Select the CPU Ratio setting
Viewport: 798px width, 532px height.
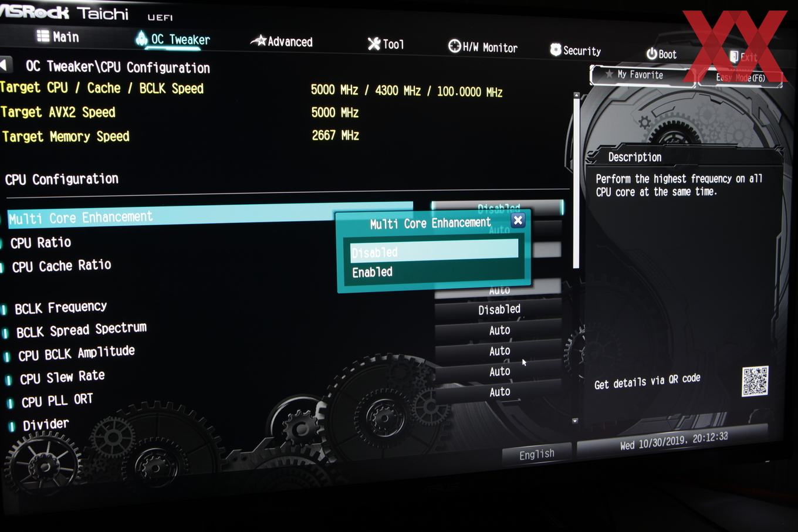pyautogui.click(x=40, y=242)
